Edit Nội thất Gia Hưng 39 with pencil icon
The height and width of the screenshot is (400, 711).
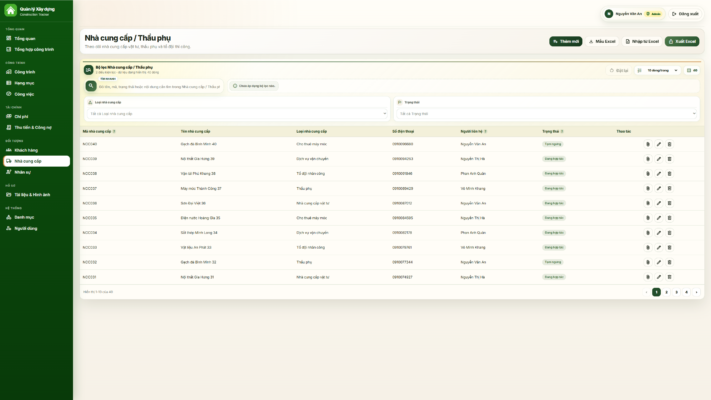659,159
